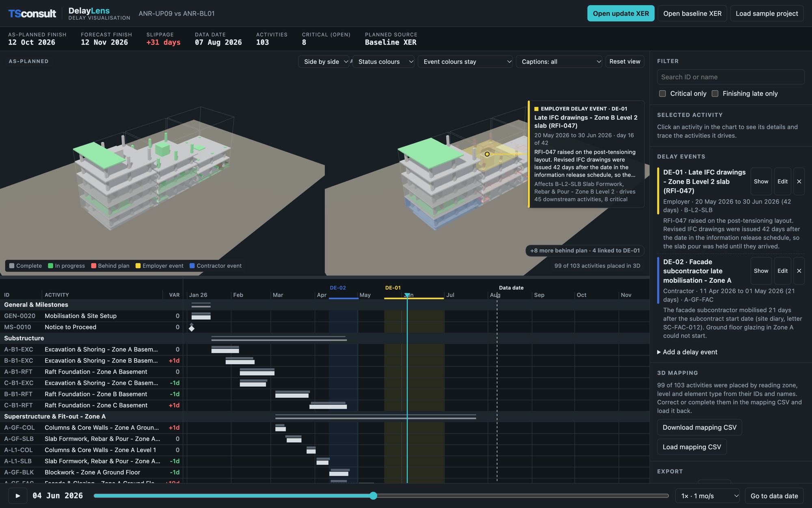Click the In progress legend swatch
812x508 pixels.
click(x=51, y=266)
